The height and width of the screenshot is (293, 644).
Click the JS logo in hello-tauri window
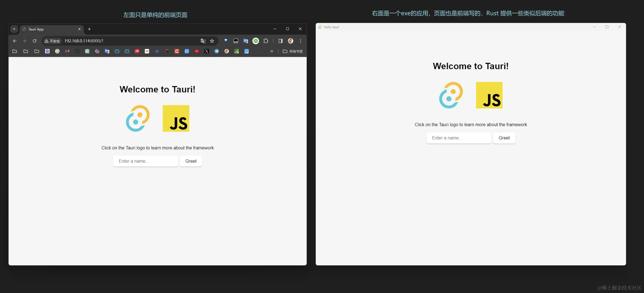(x=489, y=95)
